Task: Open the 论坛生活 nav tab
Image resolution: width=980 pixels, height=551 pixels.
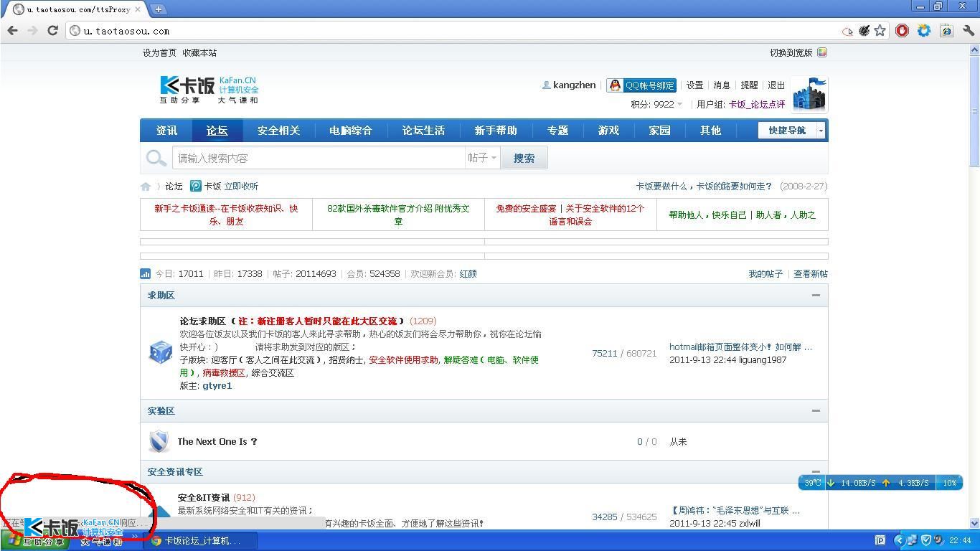Action: (x=423, y=130)
